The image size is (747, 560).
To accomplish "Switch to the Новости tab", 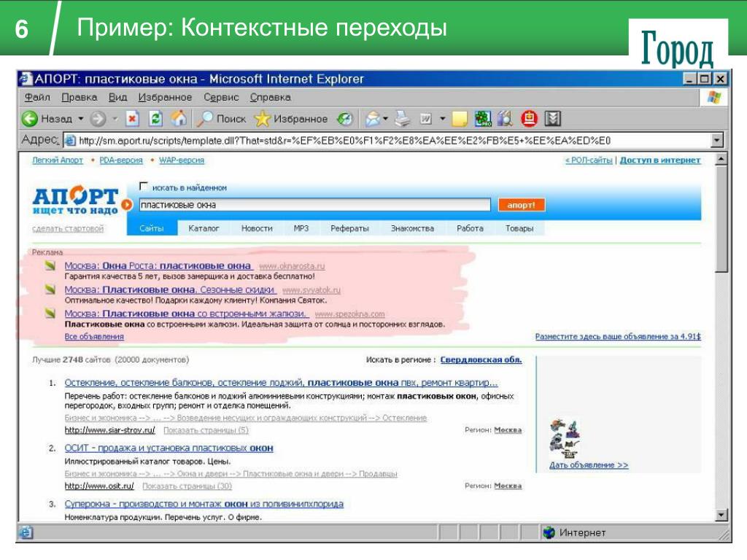I will tap(257, 228).
